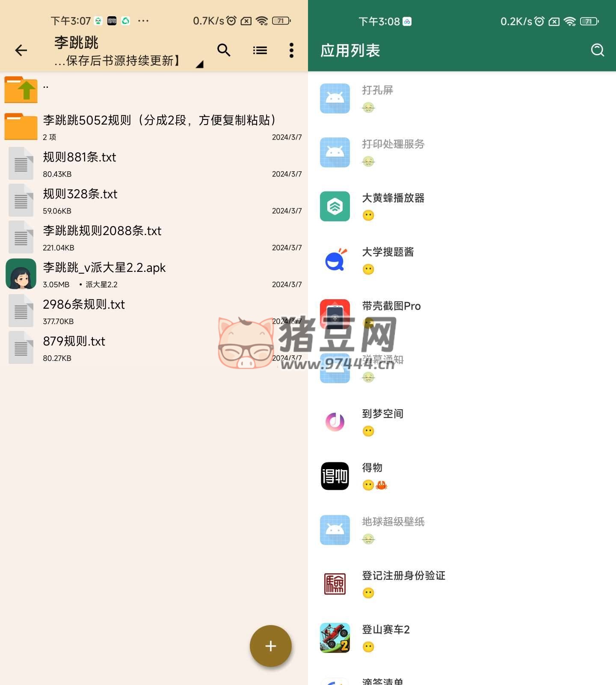This screenshot has height=685, width=616.
Task: Tap the battery icon in right status bar
Action: click(x=589, y=21)
